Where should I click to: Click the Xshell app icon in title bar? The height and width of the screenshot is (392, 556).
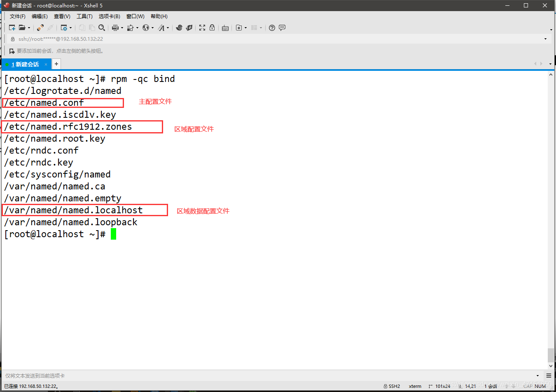point(6,5)
